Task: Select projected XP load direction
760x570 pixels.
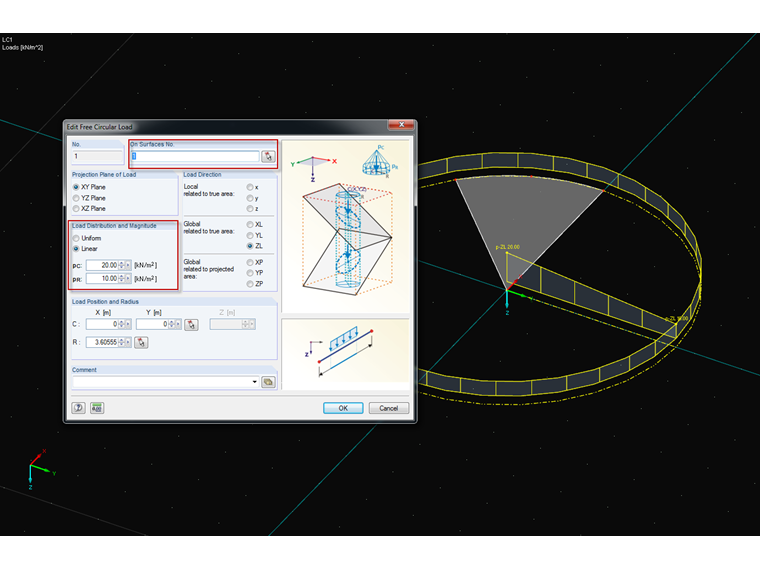Action: [x=250, y=262]
